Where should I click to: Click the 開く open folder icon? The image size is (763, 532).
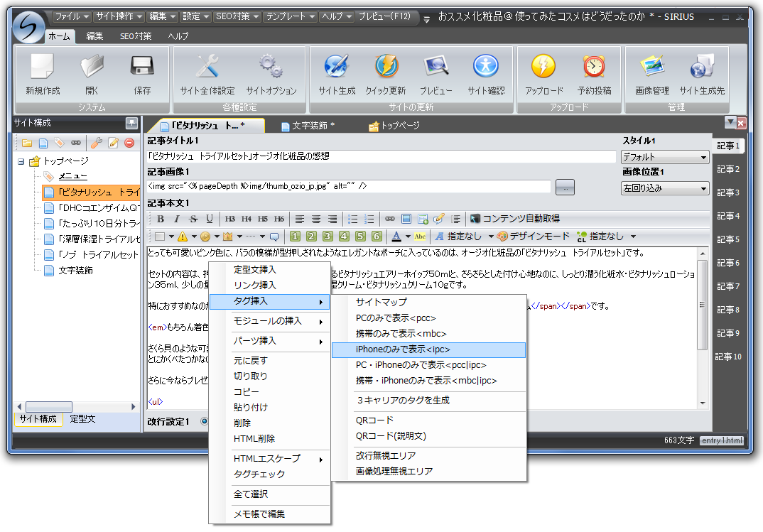point(92,66)
